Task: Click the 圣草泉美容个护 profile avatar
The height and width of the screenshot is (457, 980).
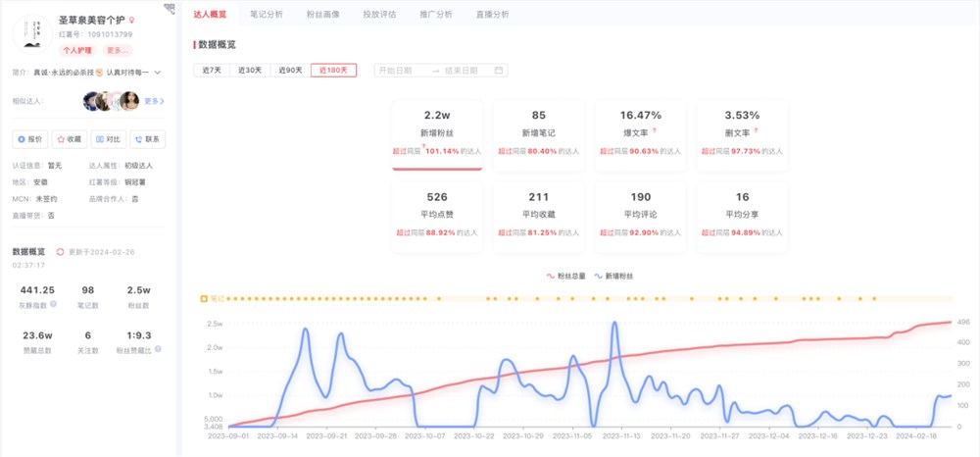Action: coord(32,34)
